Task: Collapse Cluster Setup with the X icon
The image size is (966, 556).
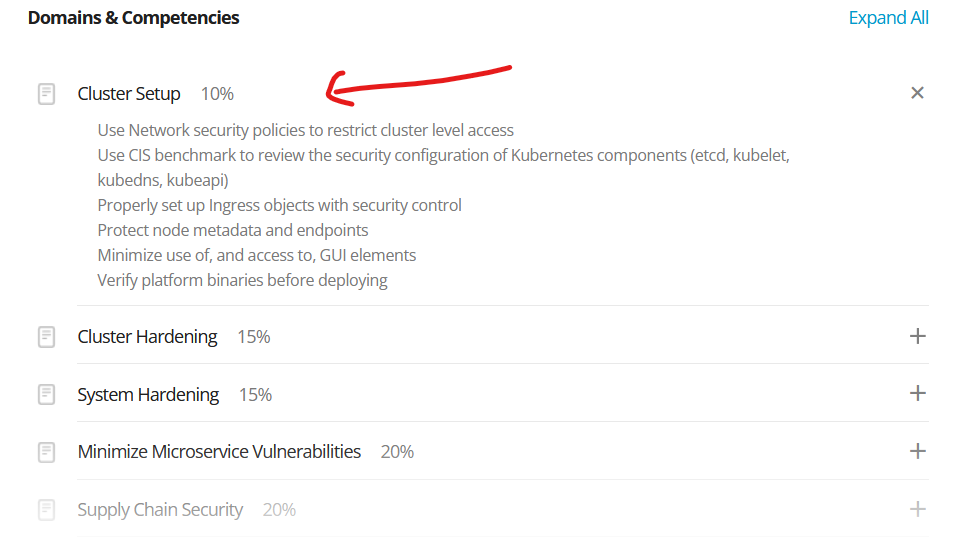Action: [x=917, y=93]
